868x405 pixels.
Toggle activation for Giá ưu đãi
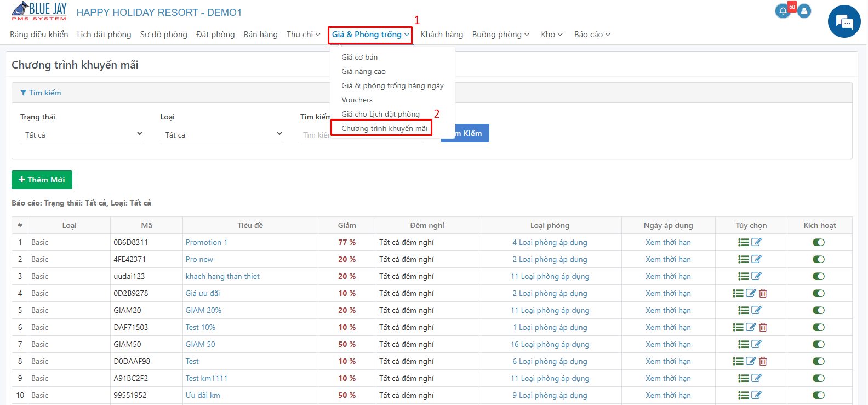click(x=819, y=293)
